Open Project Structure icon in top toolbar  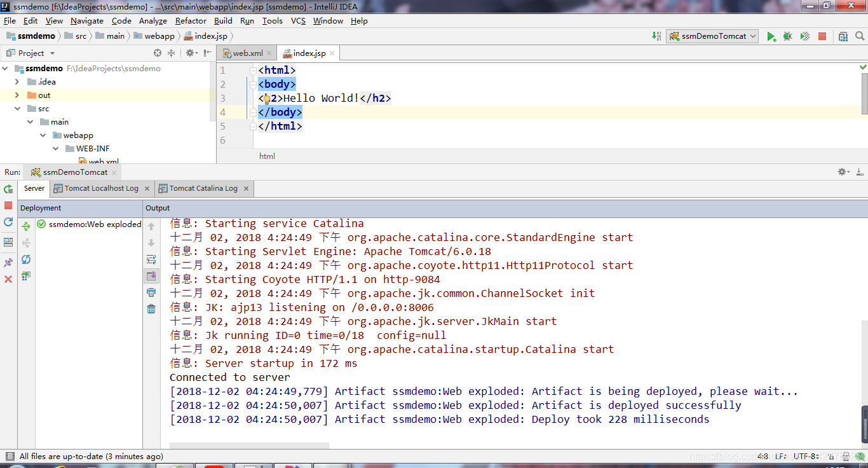(x=843, y=36)
